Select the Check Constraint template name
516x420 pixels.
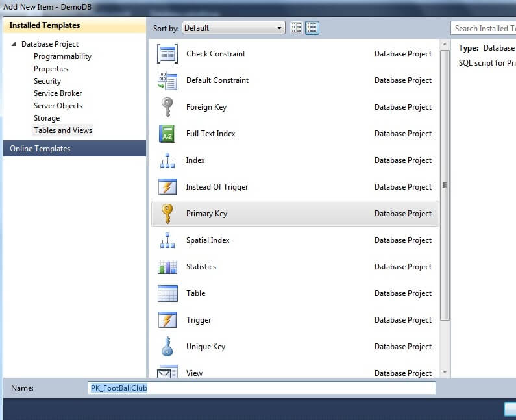pyautogui.click(x=215, y=54)
